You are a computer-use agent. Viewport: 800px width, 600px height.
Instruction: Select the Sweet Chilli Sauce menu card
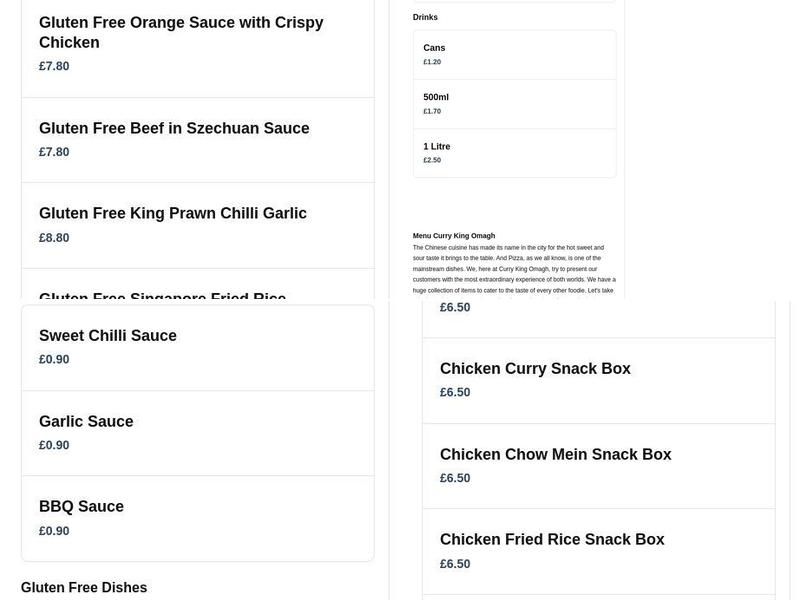coord(196,347)
